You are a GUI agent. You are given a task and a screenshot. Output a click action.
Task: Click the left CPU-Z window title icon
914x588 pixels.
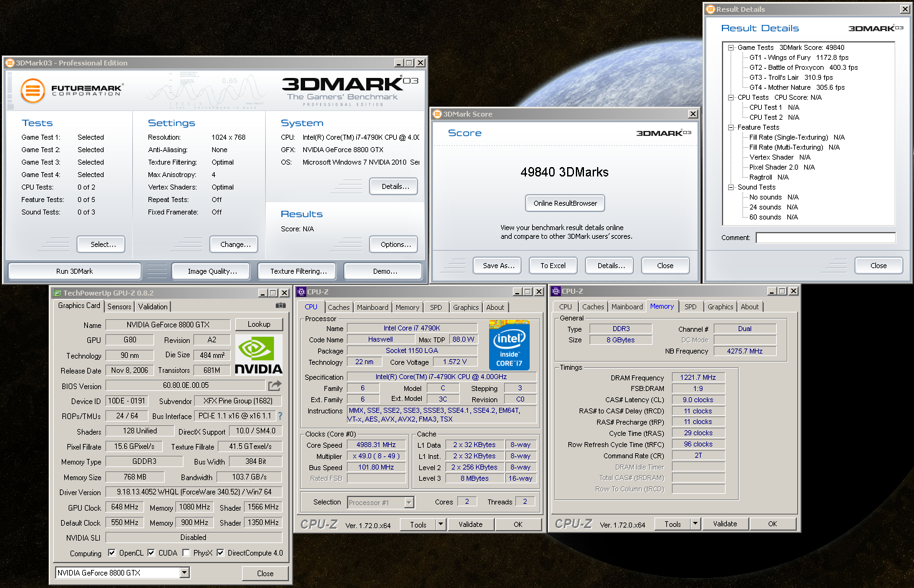pos(301,291)
